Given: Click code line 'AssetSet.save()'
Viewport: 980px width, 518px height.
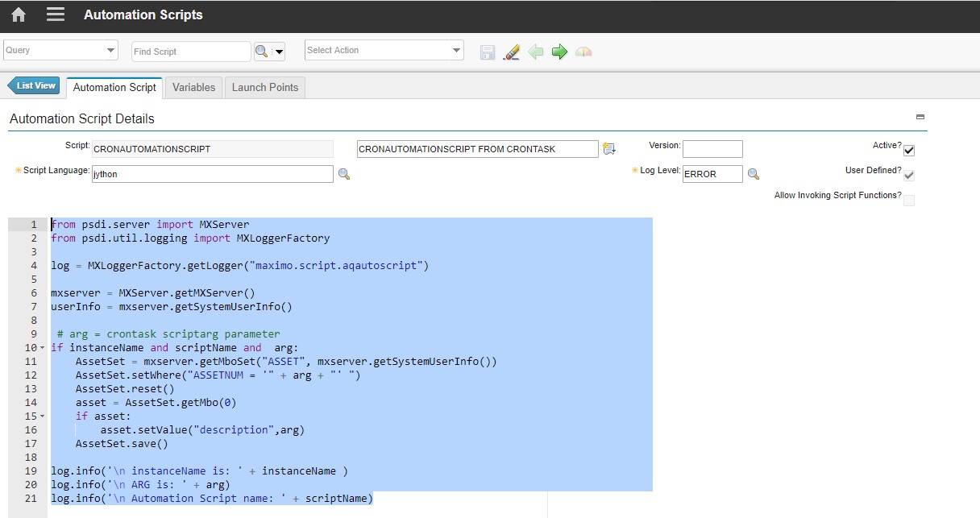Looking at the screenshot, I should point(122,443).
